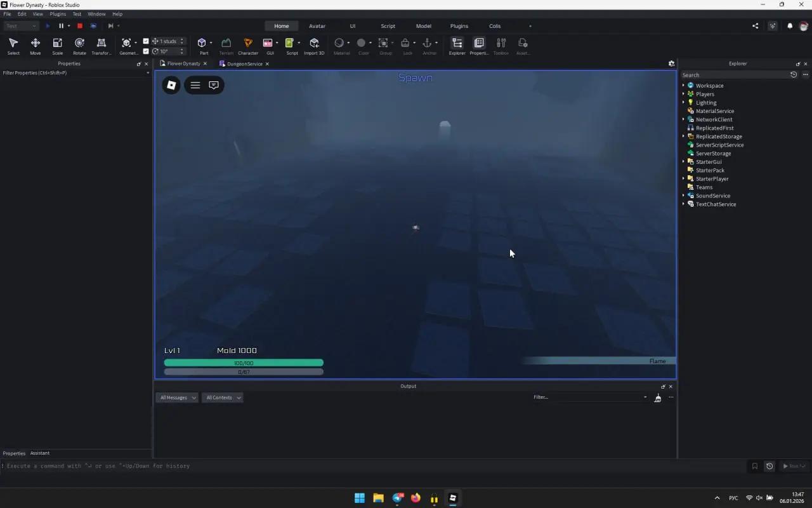Click the command bar input
Viewport: 812px width, 508px height.
click(x=374, y=466)
